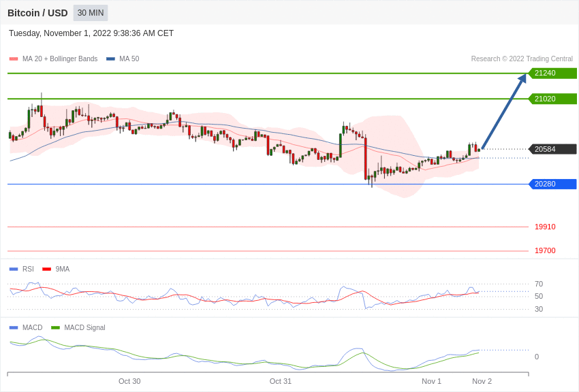This screenshot has width=579, height=392.
Task: Click the date 'Tuesday, November 1, 2022 9:38:36 AM CET'
Action: (91, 33)
